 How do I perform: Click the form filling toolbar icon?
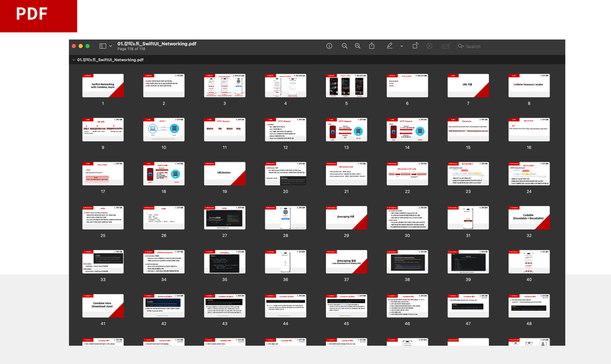click(x=446, y=46)
